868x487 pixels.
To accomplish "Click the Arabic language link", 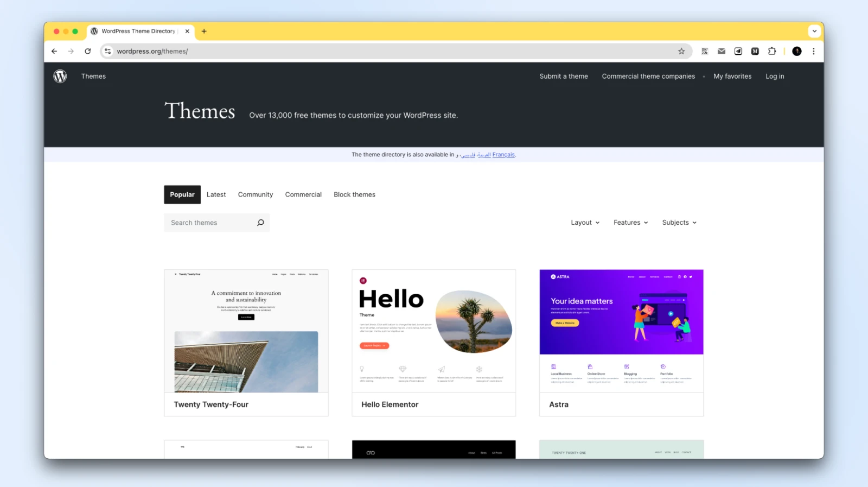I will pyautogui.click(x=484, y=155).
